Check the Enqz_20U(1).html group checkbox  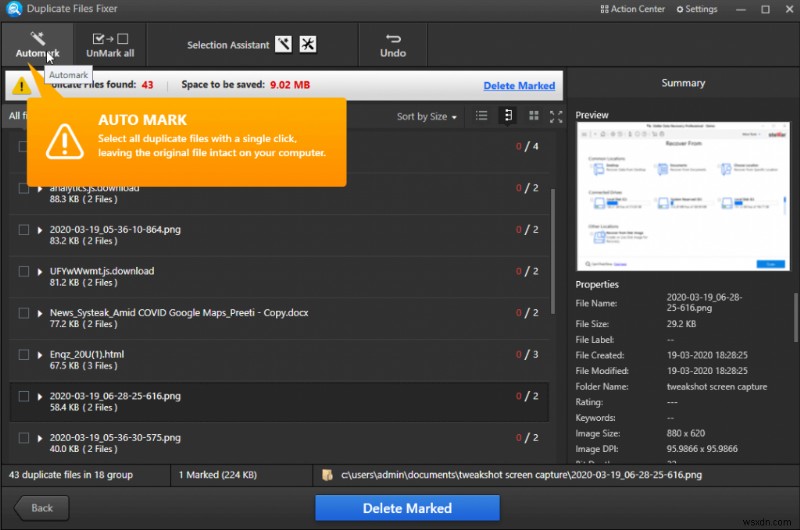pos(23,355)
